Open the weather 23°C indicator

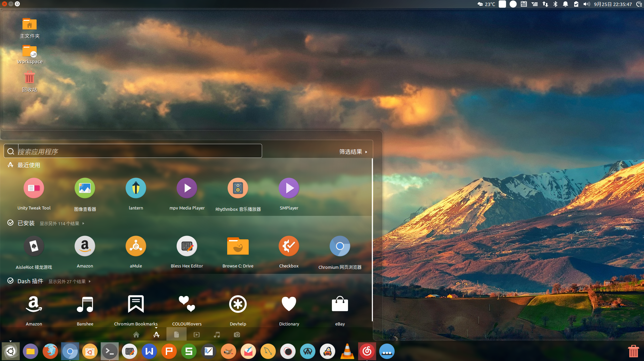(486, 4)
